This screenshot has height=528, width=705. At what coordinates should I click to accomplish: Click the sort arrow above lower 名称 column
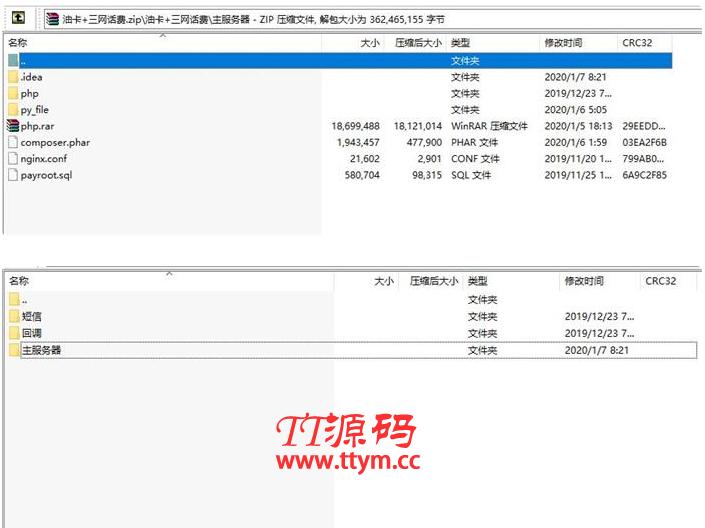(170, 273)
